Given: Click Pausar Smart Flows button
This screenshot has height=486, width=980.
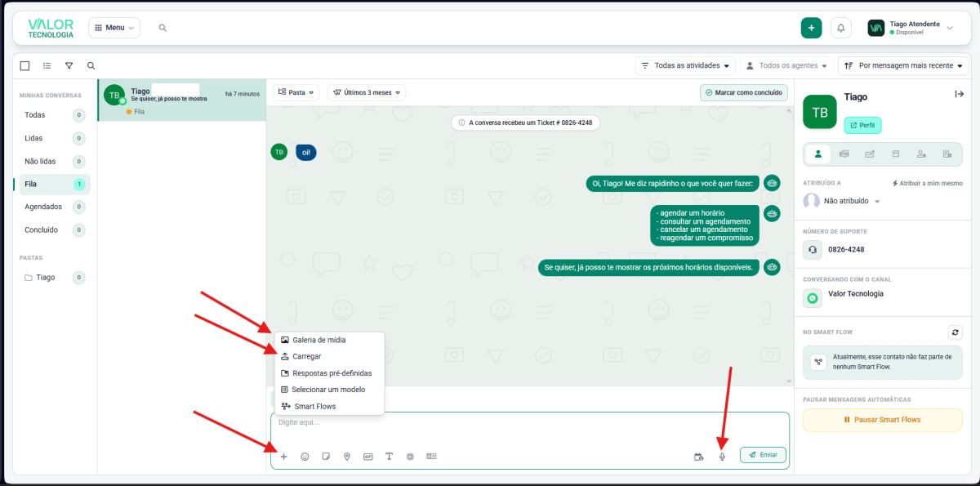Looking at the screenshot, I should (881, 420).
